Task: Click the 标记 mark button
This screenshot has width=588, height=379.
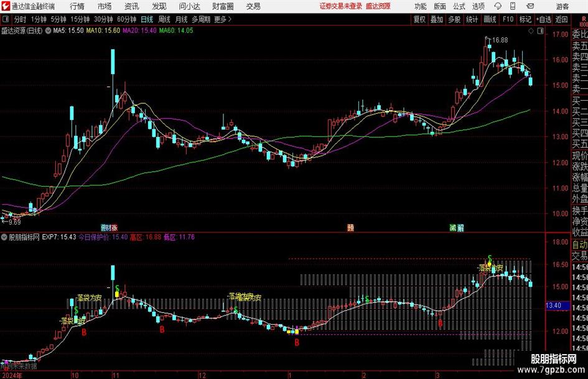Action: [525, 19]
